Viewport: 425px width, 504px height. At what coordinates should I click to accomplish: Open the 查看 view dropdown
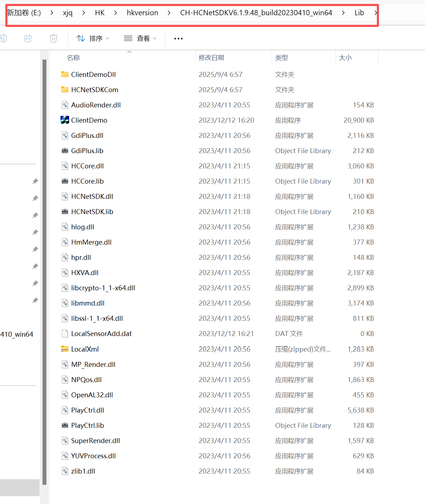[x=140, y=38]
